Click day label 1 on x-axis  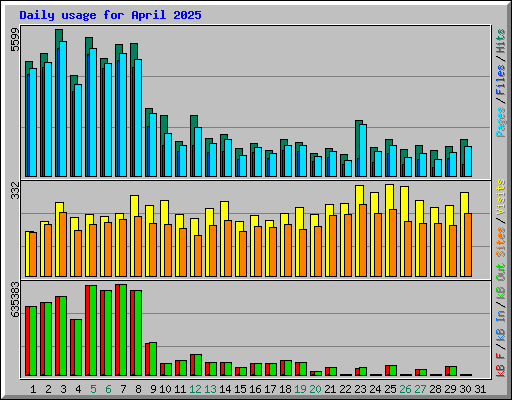(x=33, y=389)
